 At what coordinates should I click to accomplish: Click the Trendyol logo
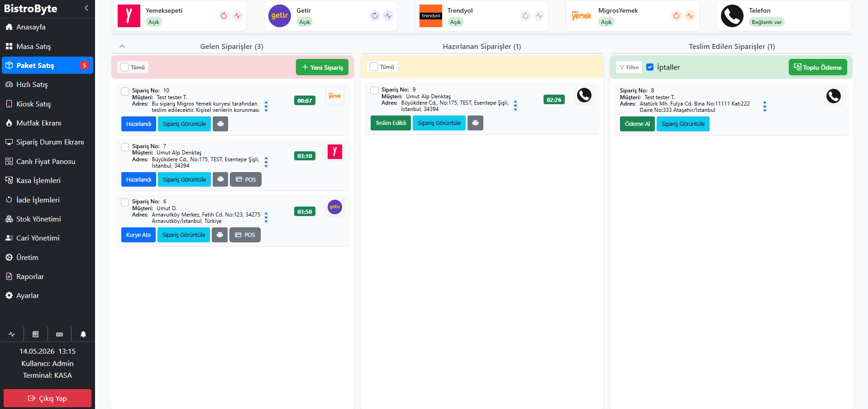coord(431,16)
